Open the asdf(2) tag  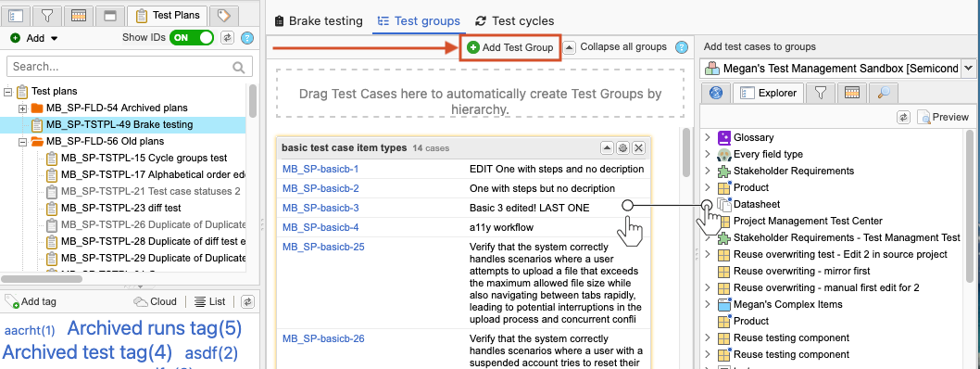coord(211,353)
